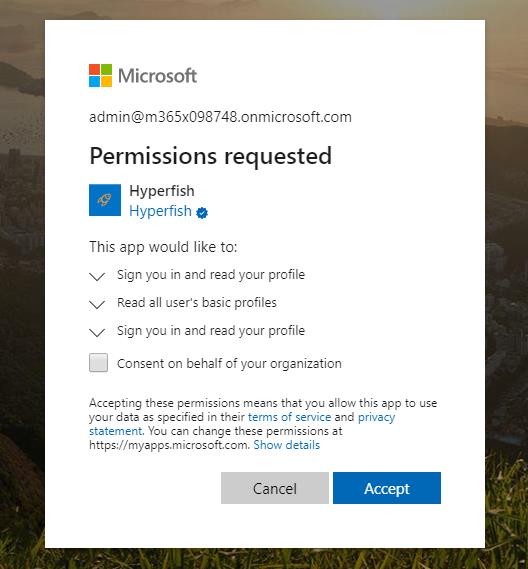The height and width of the screenshot is (569, 528).
Task: Expand the first Sign you in permission
Action: click(x=97, y=277)
